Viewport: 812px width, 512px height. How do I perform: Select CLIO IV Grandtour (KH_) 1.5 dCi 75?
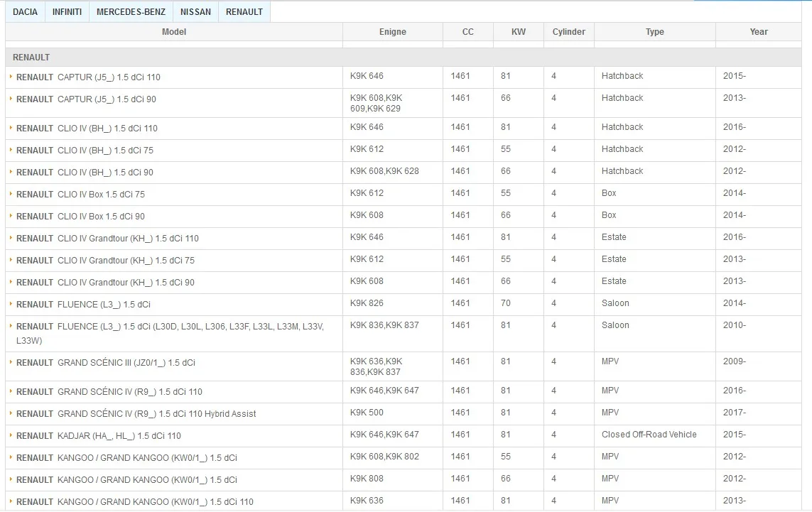pos(105,261)
